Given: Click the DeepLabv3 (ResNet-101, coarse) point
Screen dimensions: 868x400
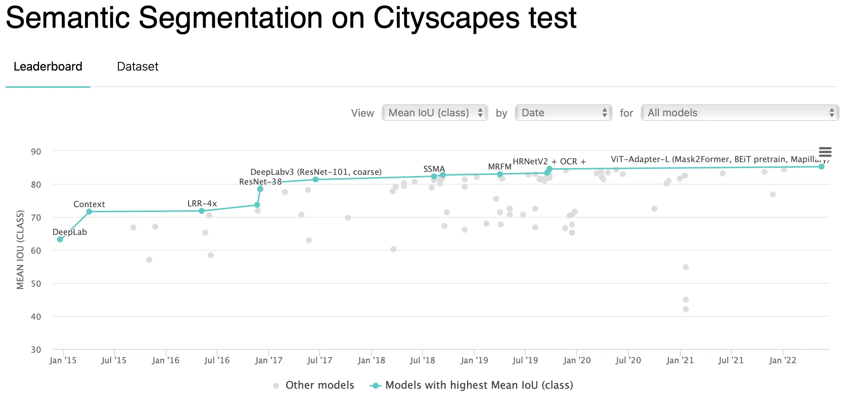Looking at the screenshot, I should 316,179.
